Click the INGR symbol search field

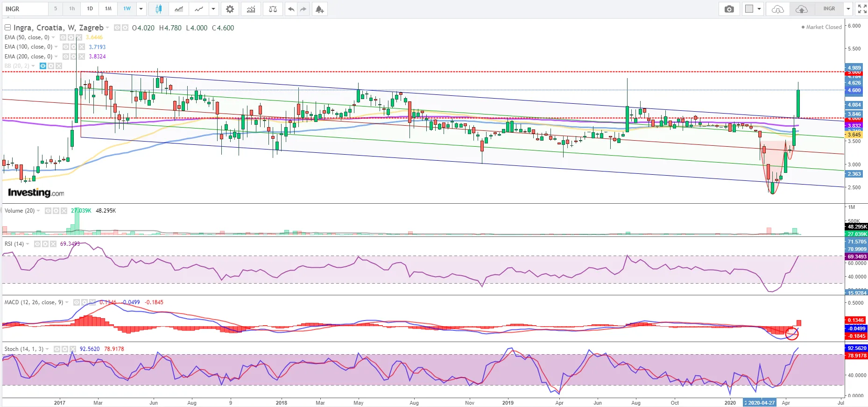pyautogui.click(x=26, y=9)
